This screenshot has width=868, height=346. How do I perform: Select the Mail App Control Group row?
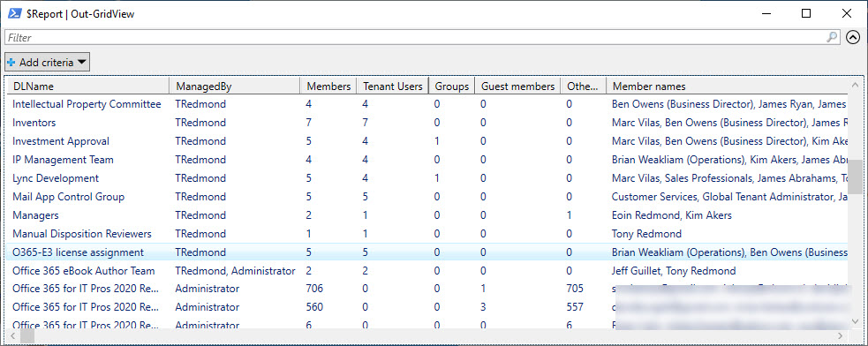coord(426,197)
